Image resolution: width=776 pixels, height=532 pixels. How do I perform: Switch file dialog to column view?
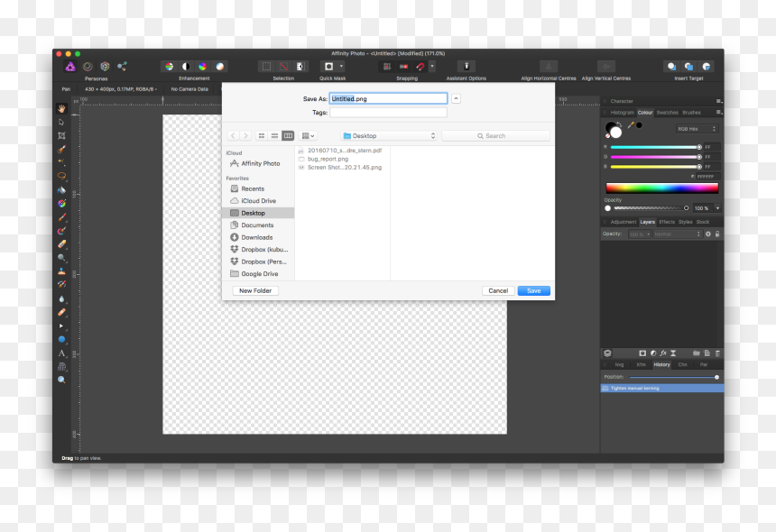click(288, 135)
